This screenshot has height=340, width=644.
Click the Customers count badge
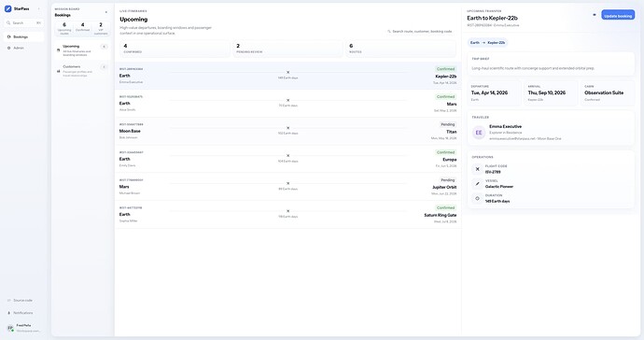tap(104, 66)
